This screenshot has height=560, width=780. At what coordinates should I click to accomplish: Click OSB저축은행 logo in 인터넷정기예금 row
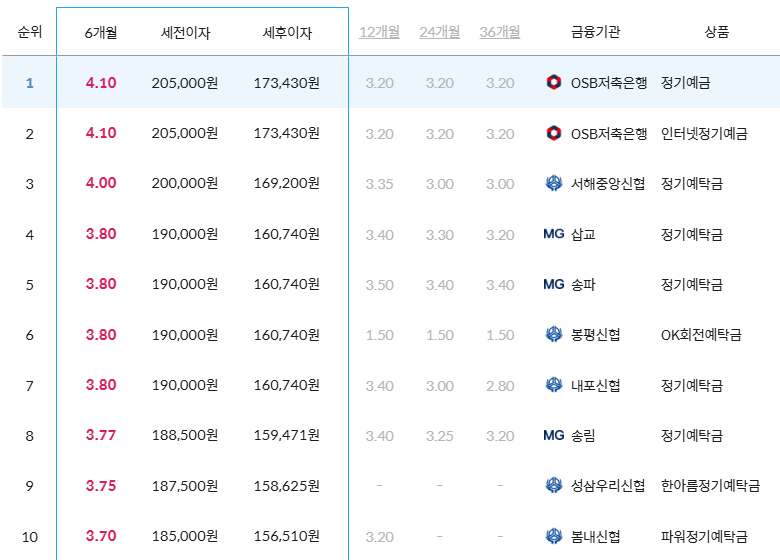pyautogui.click(x=554, y=133)
